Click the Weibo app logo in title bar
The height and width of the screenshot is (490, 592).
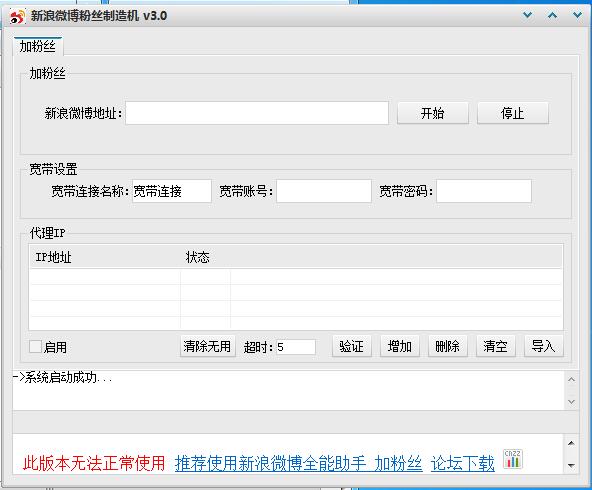pyautogui.click(x=17, y=16)
